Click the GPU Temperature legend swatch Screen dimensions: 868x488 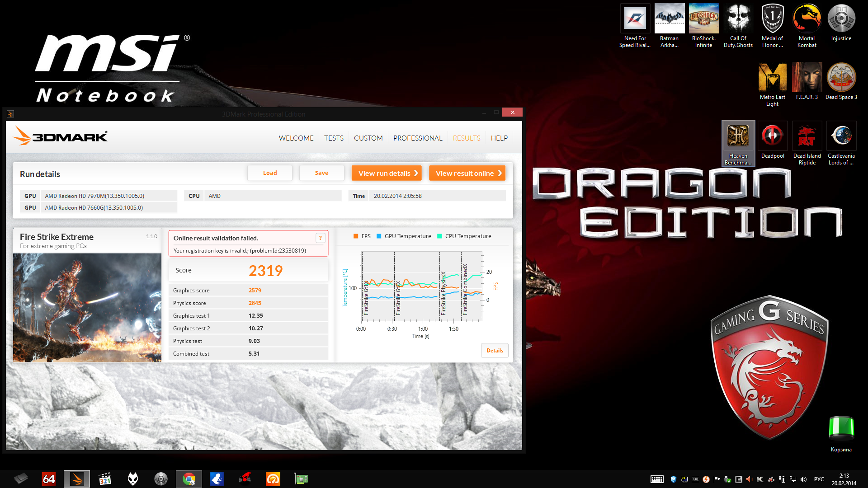379,236
